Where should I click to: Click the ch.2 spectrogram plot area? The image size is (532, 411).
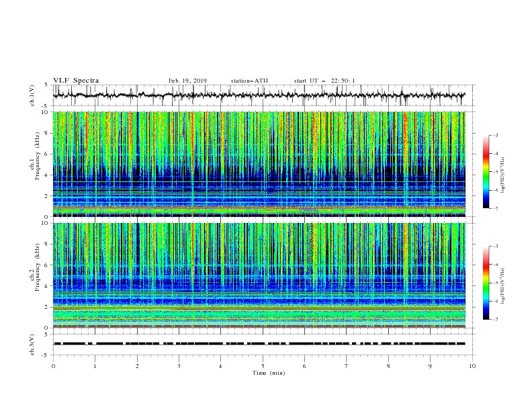[259, 275]
